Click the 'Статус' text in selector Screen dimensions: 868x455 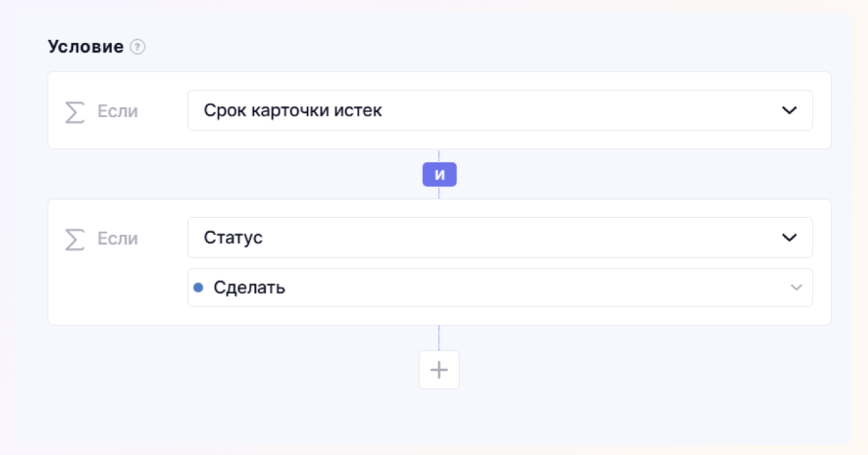click(x=233, y=238)
